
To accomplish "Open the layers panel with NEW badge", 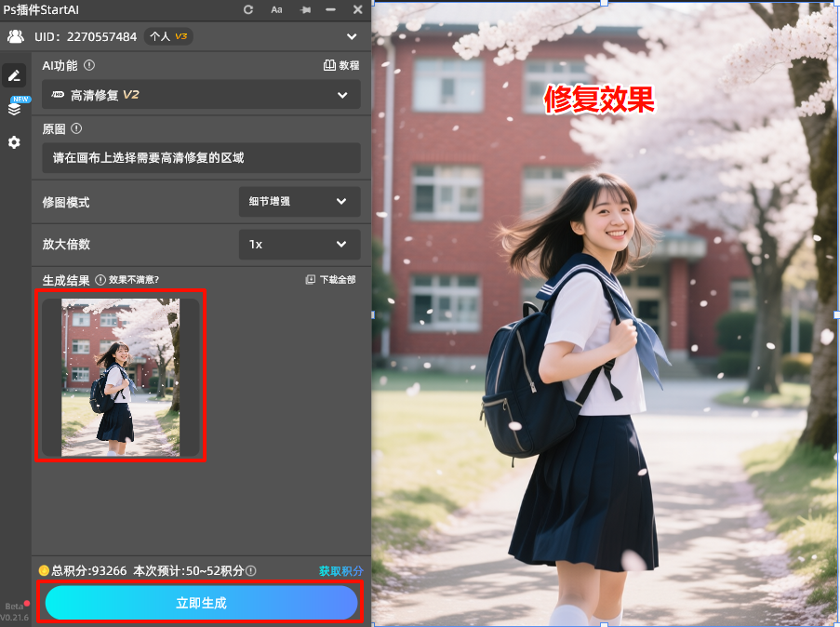I will coord(14,107).
